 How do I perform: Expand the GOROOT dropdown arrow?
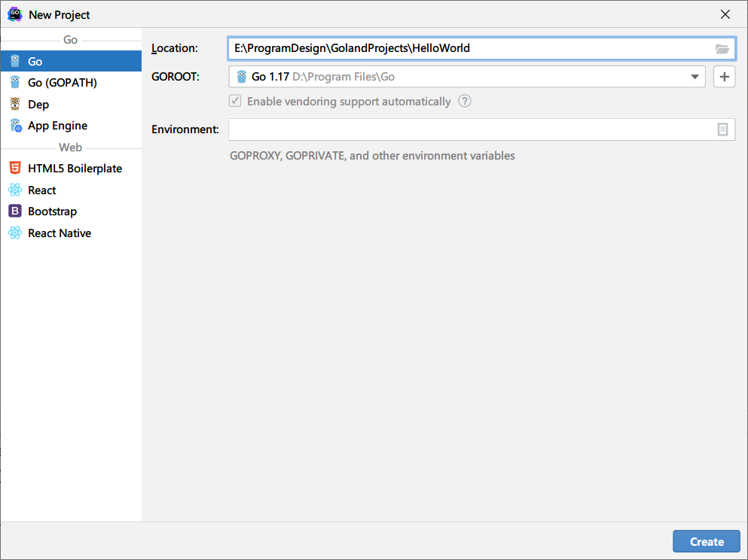pyautogui.click(x=694, y=77)
